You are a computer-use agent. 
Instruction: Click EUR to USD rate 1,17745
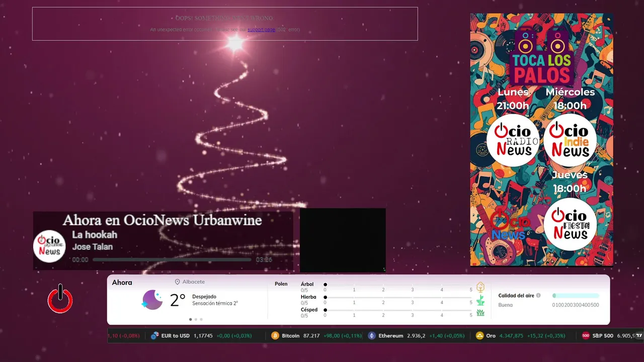pyautogui.click(x=203, y=335)
